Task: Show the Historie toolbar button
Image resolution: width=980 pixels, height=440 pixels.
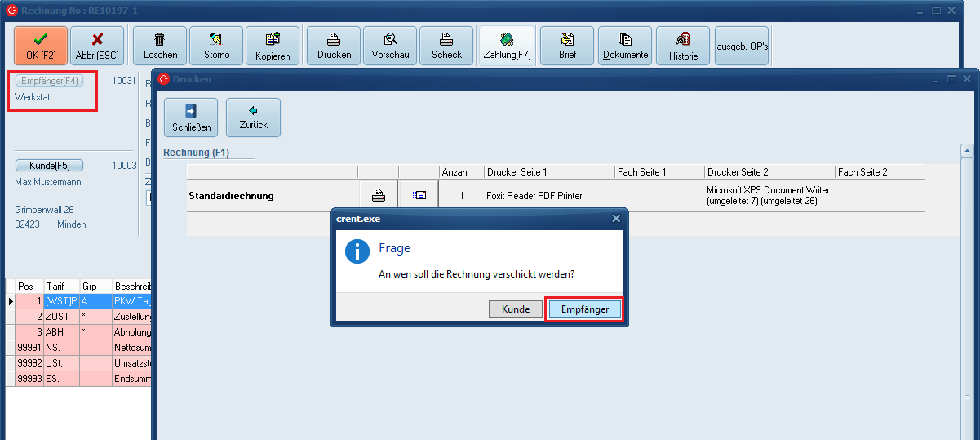Action: [683, 46]
